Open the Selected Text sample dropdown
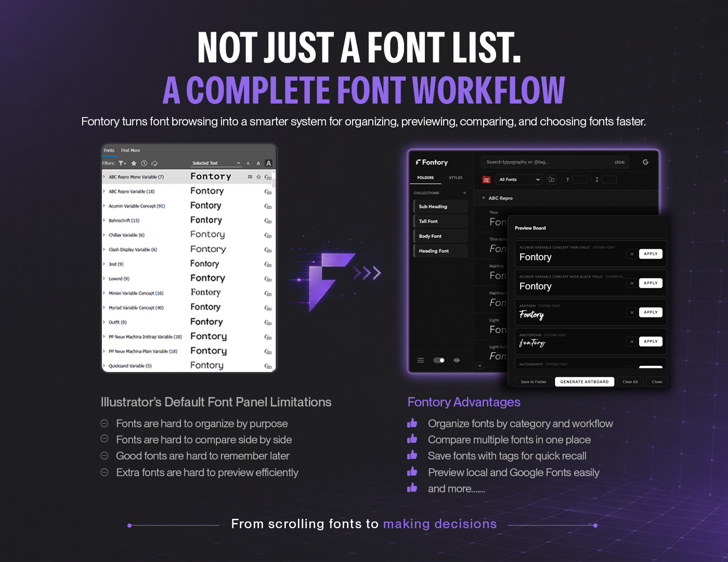Screen dimensions: 728x562 [x=216, y=163]
